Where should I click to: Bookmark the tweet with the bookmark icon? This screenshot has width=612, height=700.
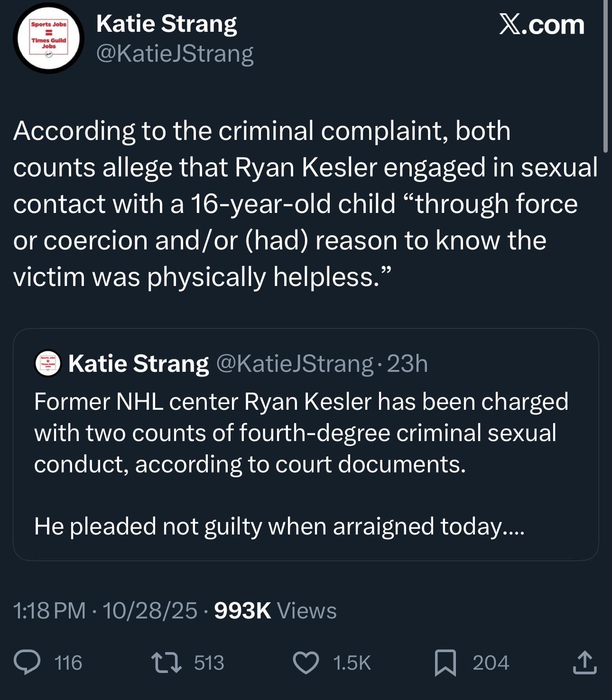point(445,663)
